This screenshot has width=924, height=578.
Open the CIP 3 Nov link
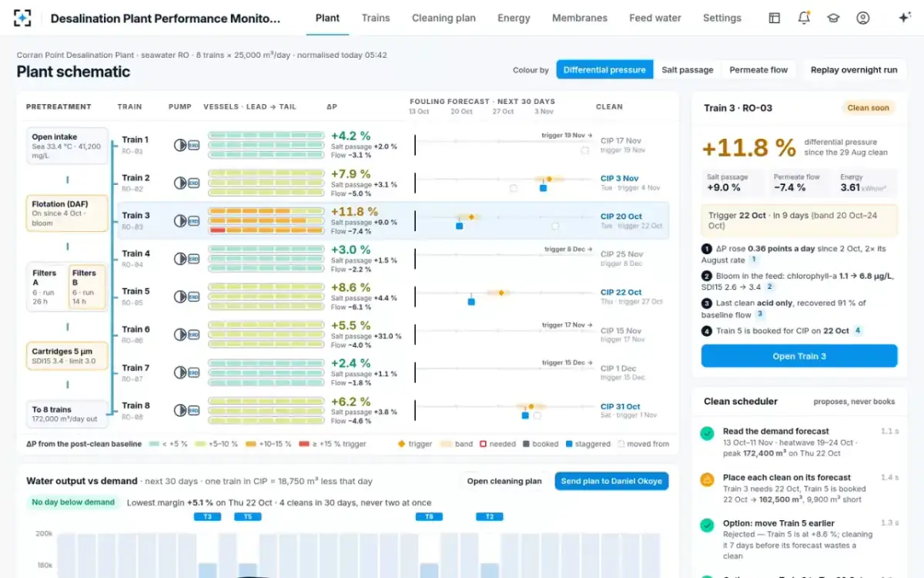pos(620,178)
